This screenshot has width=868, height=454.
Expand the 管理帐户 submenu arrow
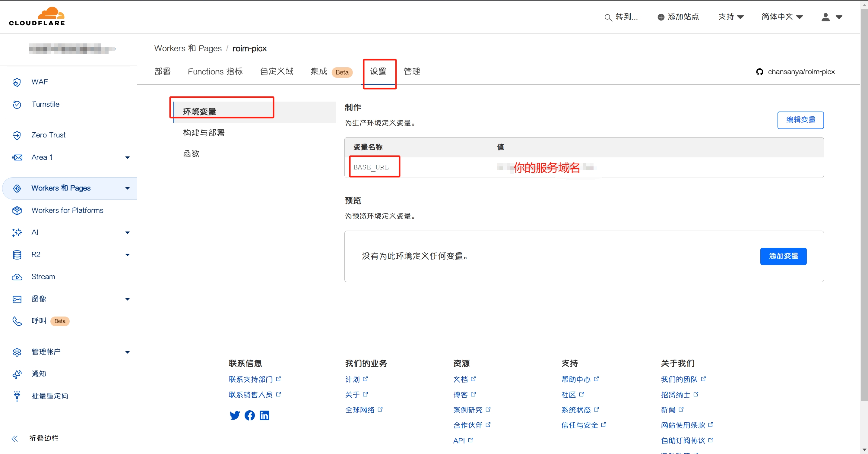(x=127, y=352)
